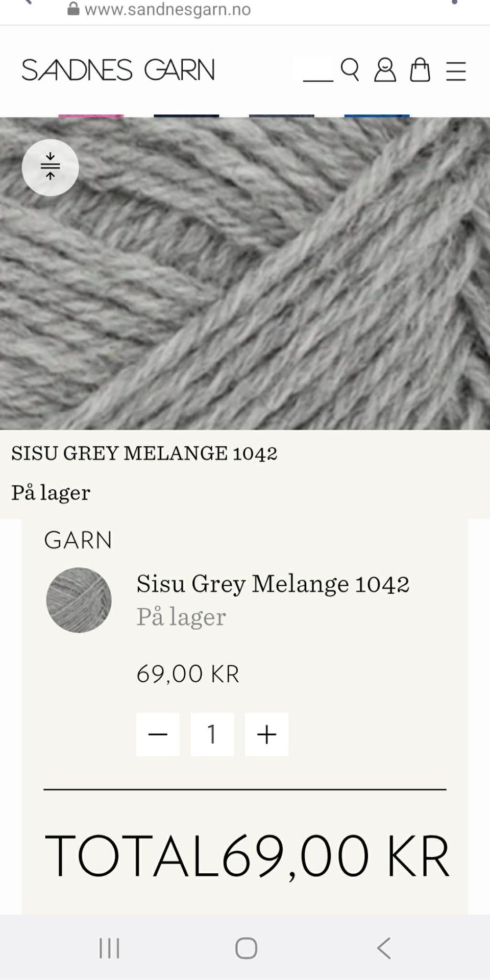
Task: Open the shopping bag cart
Action: [420, 70]
